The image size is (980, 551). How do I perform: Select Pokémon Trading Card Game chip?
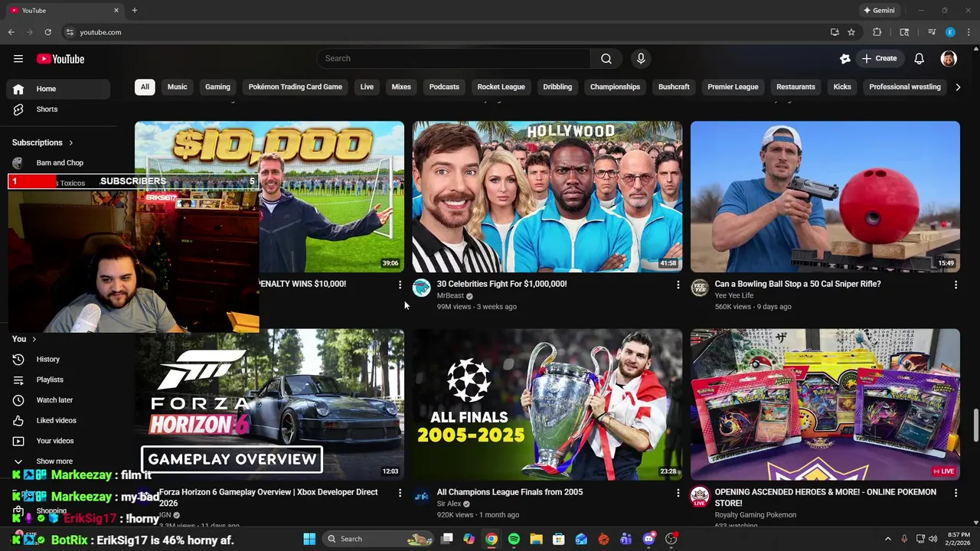pyautogui.click(x=295, y=87)
